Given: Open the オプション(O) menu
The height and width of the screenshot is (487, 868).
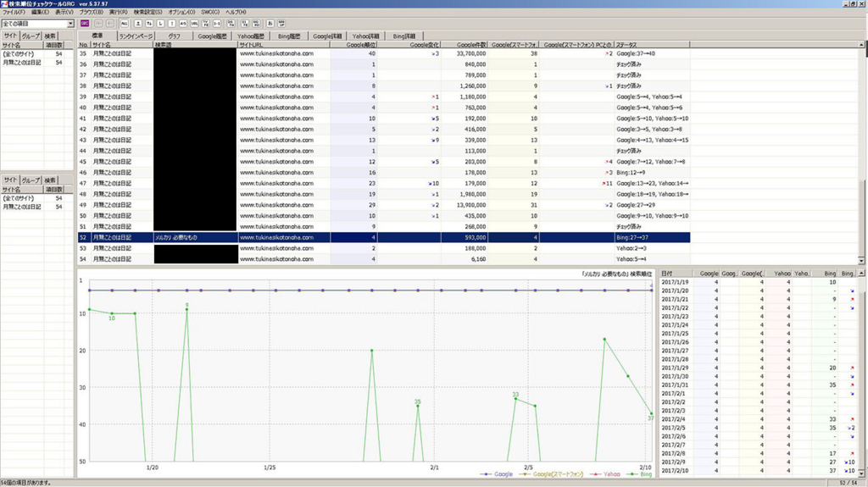Looking at the screenshot, I should point(181,12).
